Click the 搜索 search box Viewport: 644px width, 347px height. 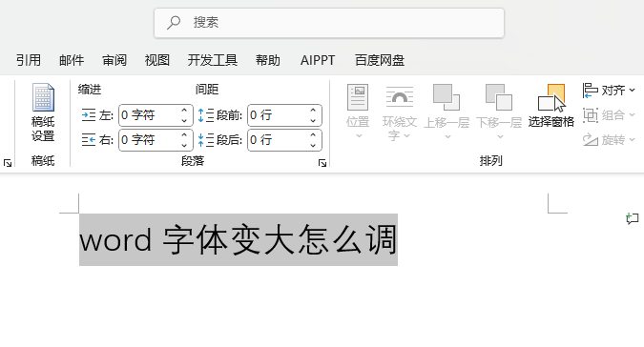pos(329,23)
